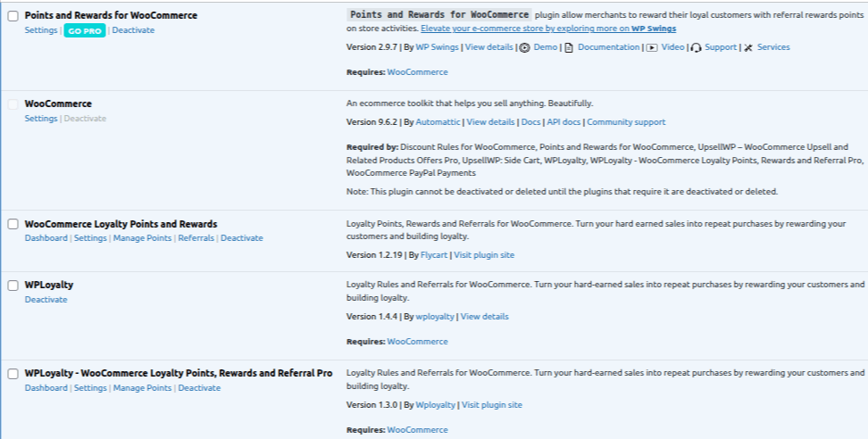Screen dimensions: 868x439
Task: Open the Referrals link
Action: click(196, 238)
